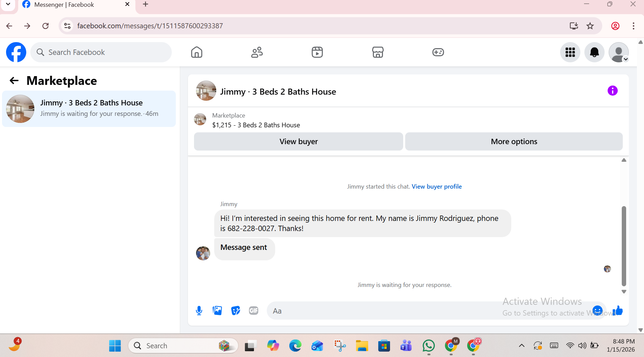
Task: Open Outlook from the taskbar
Action: point(317,346)
